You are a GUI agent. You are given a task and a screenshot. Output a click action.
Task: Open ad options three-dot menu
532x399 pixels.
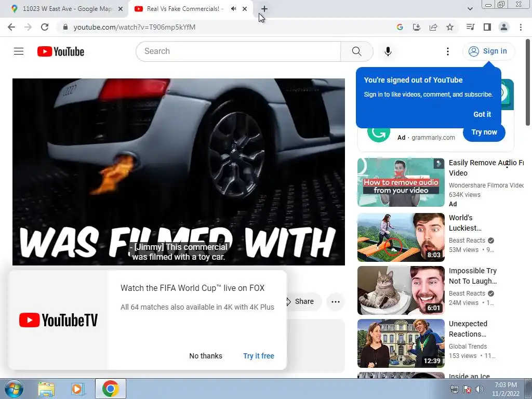point(507,164)
